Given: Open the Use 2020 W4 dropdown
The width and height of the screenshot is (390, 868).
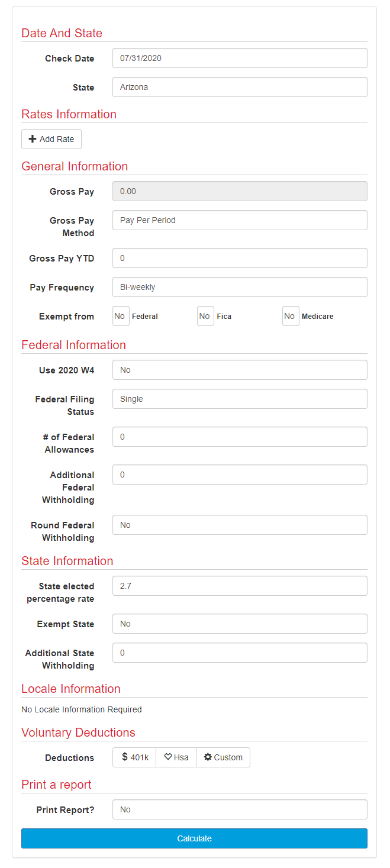Looking at the screenshot, I should (240, 370).
